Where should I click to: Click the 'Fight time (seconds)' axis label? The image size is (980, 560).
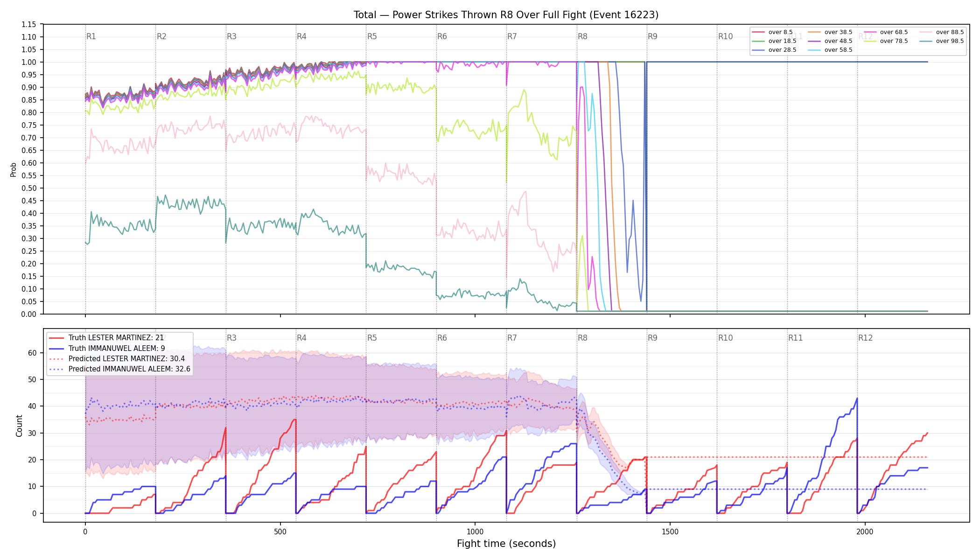(x=506, y=544)
